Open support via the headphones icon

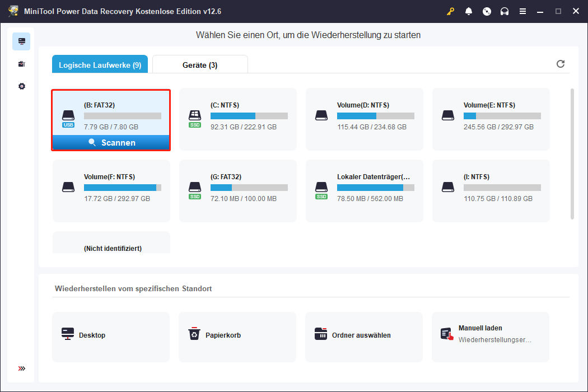pos(505,11)
